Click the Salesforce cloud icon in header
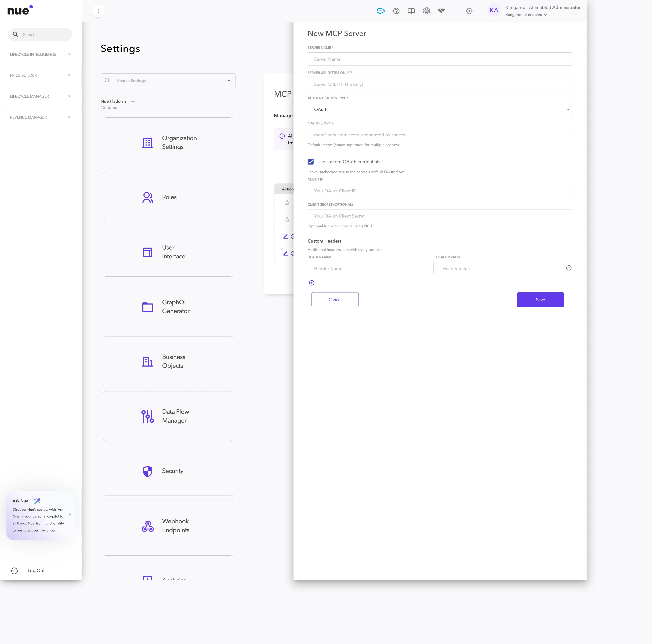Image resolution: width=652 pixels, height=644 pixels. point(380,11)
